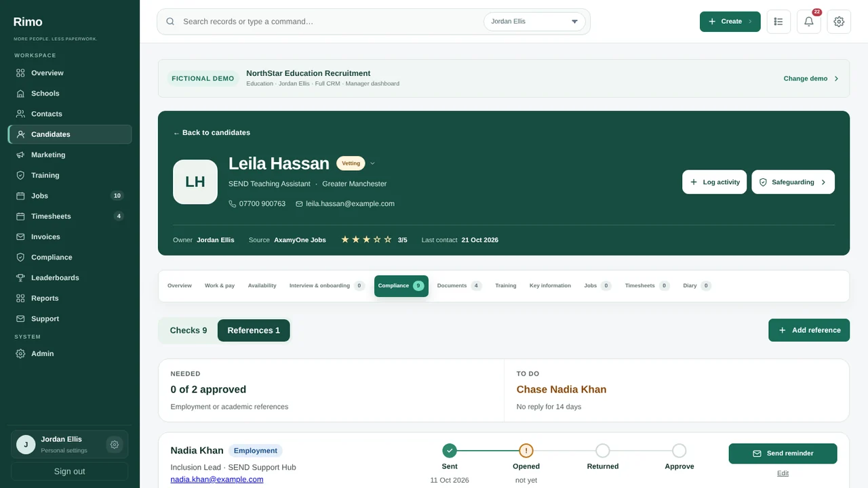Viewport: 868px width, 488px height.
Task: Click Send reminder for Nadia Khan
Action: [783, 453]
